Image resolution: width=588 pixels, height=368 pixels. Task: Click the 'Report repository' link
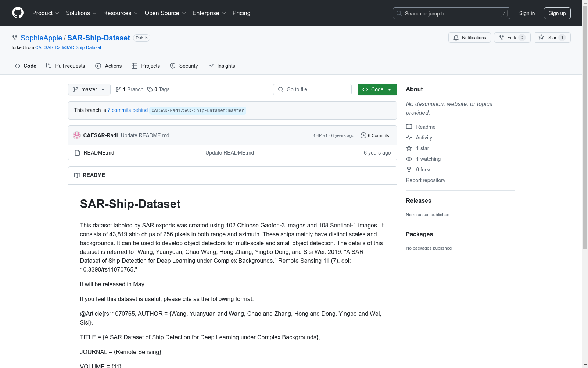(x=426, y=180)
